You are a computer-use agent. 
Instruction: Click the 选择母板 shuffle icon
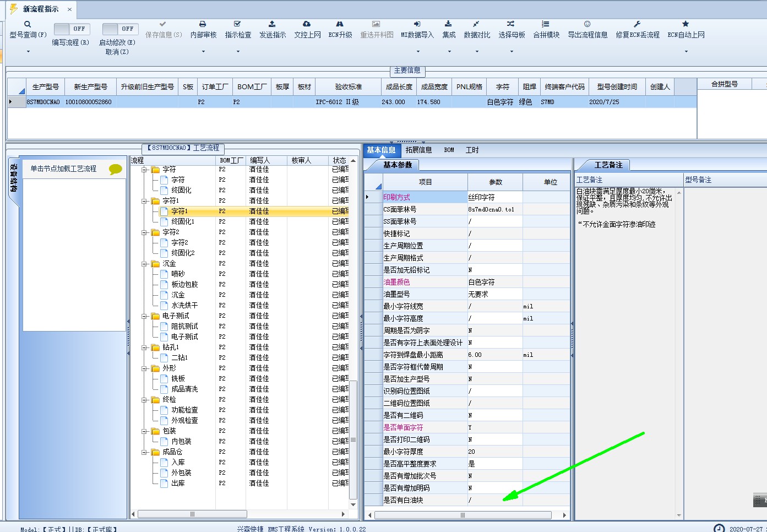point(511,24)
